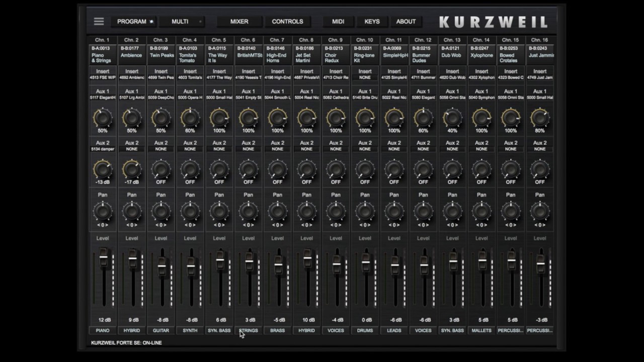Select the Piano & Strings program on Chn. 1

pos(103,55)
